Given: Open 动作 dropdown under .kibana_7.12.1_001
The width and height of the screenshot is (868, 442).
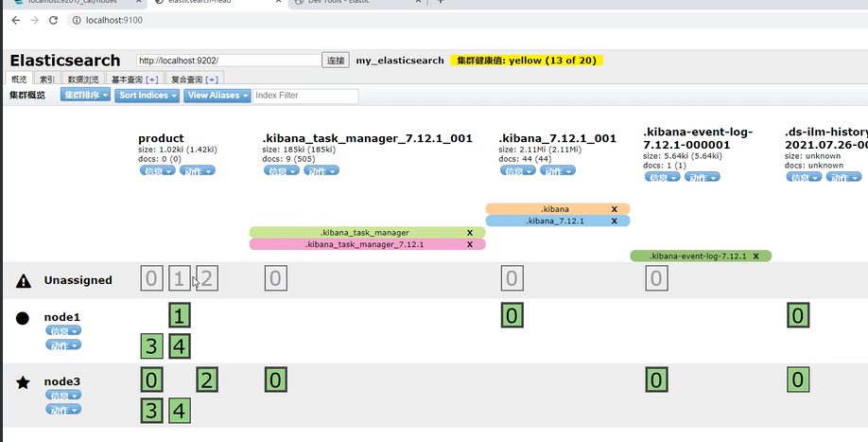Looking at the screenshot, I should pyautogui.click(x=558, y=170).
